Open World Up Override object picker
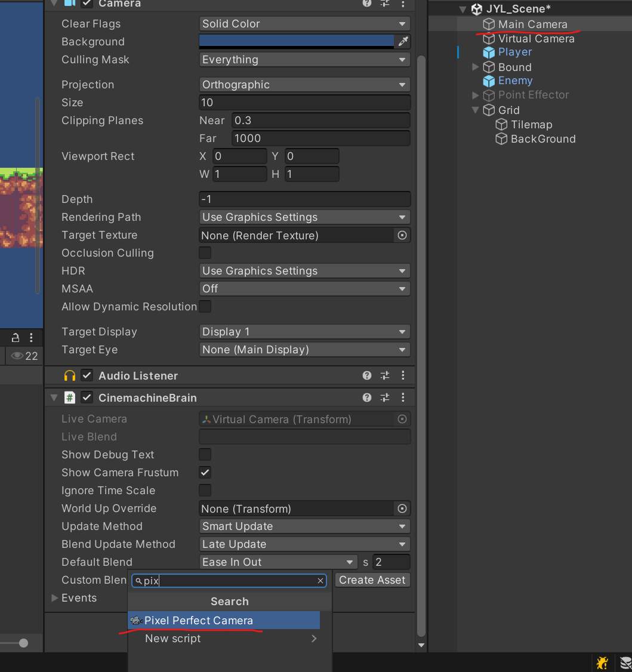Image resolution: width=632 pixels, height=672 pixels. click(x=402, y=508)
